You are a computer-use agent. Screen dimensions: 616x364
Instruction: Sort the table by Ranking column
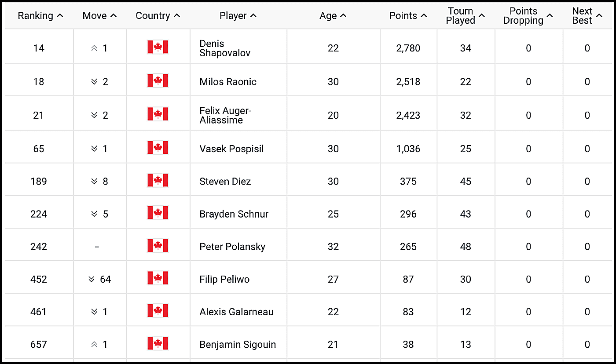click(40, 15)
